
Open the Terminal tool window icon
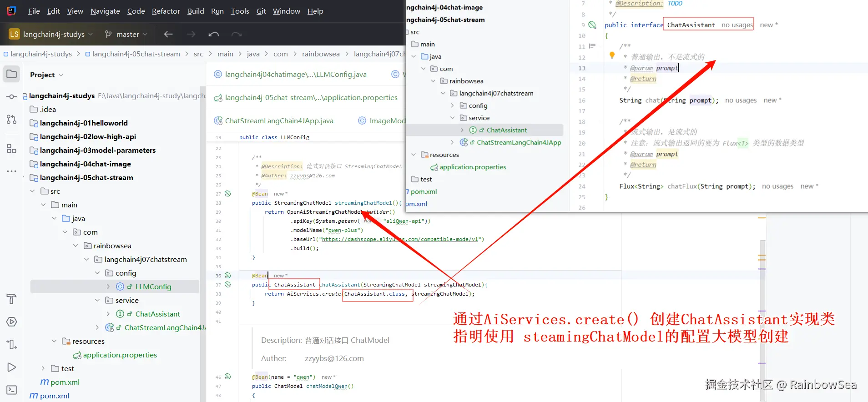(x=12, y=390)
